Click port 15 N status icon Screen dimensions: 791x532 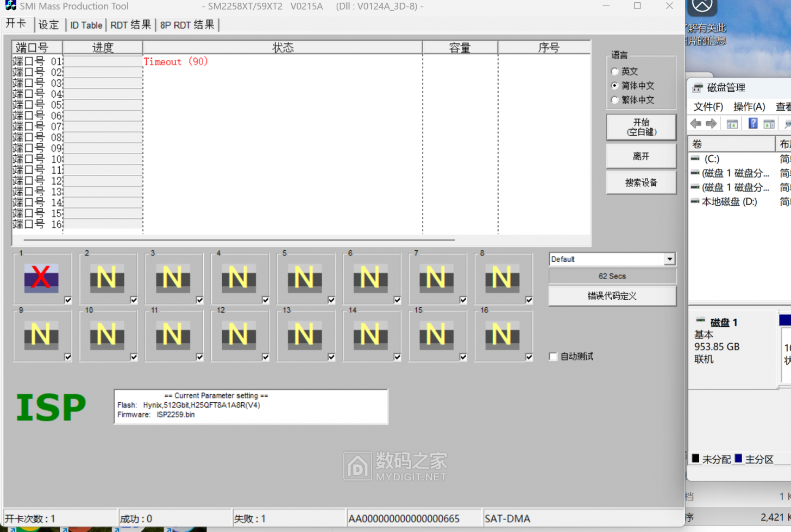tap(436, 334)
